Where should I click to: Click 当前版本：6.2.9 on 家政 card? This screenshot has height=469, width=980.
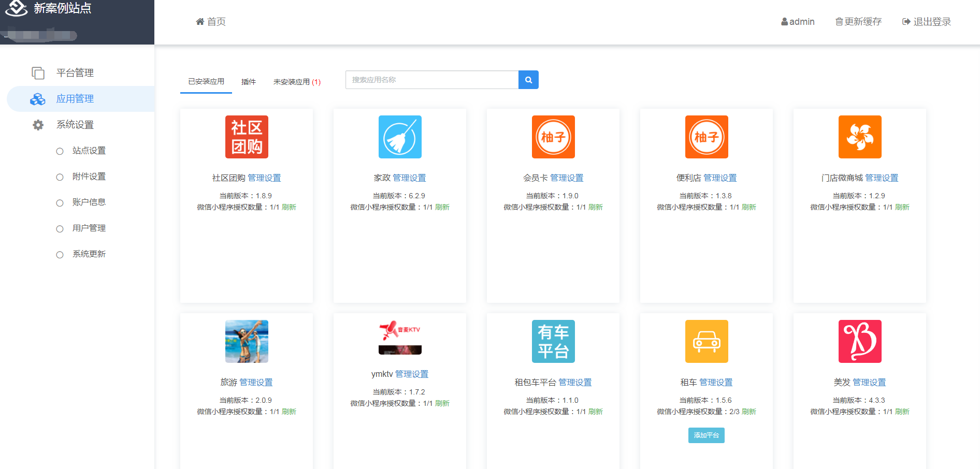(399, 196)
